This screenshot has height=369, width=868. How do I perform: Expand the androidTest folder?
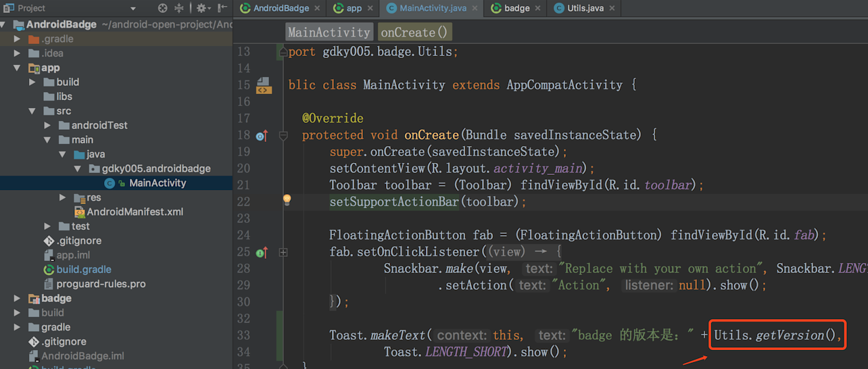47,126
